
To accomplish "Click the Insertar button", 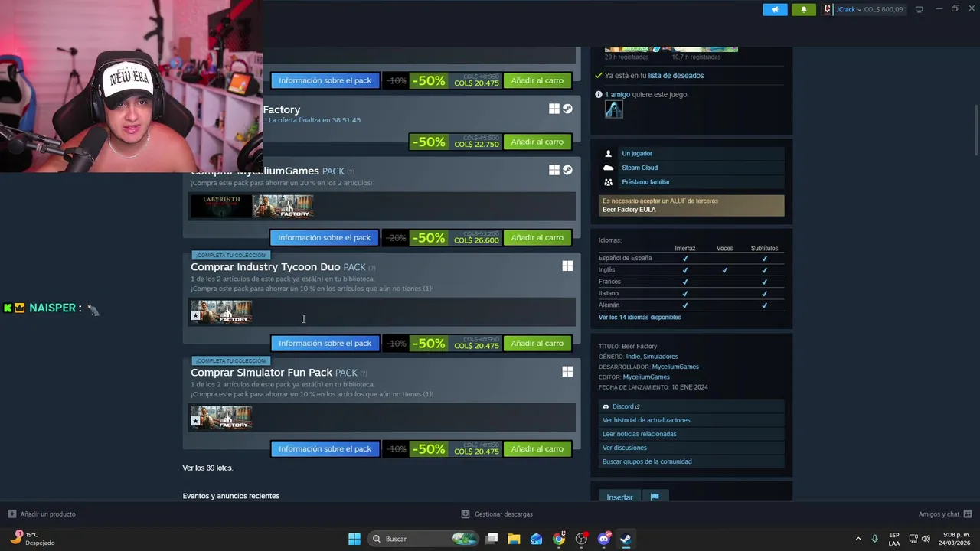I will click(x=619, y=497).
